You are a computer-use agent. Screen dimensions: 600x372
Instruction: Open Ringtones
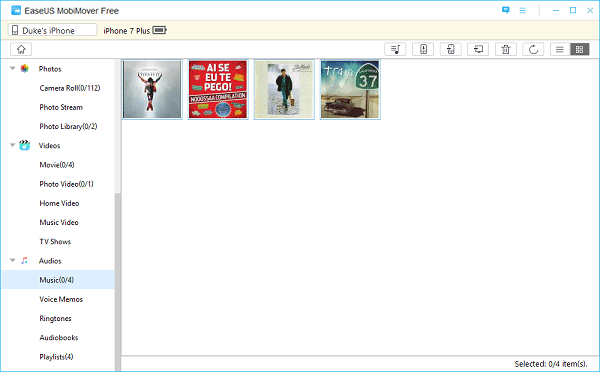coord(55,318)
